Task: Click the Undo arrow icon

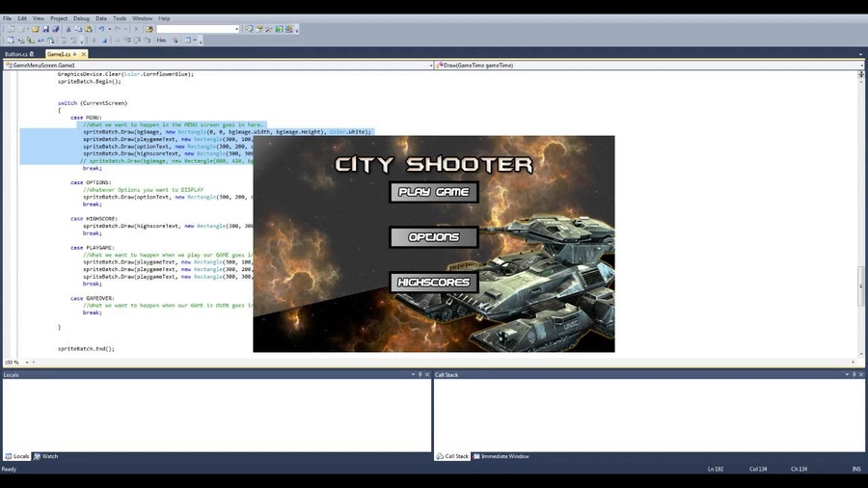Action: point(101,29)
